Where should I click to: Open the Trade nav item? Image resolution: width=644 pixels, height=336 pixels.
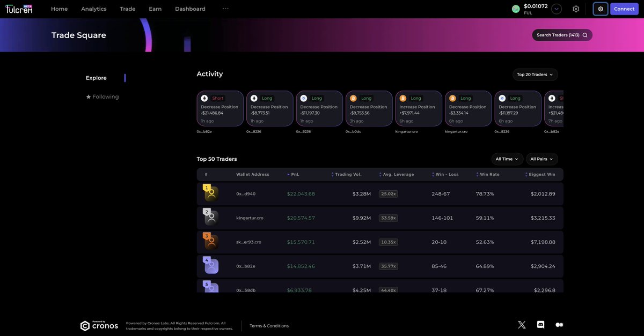tap(128, 9)
